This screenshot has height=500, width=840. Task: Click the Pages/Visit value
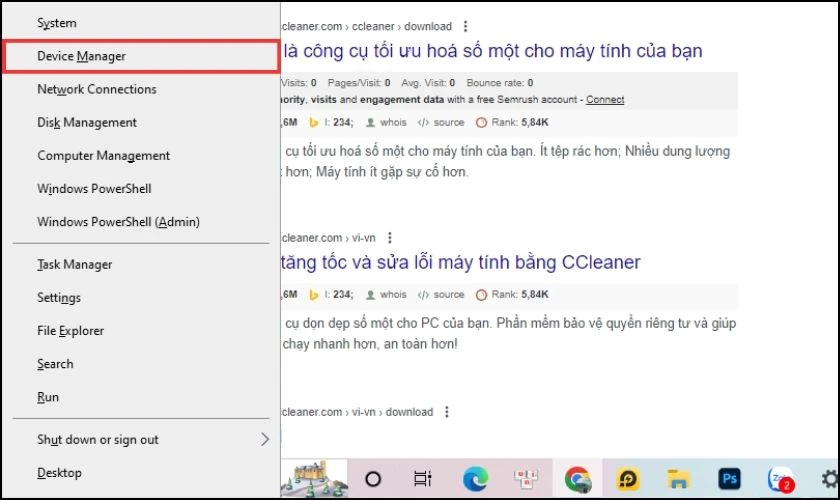[x=387, y=83]
